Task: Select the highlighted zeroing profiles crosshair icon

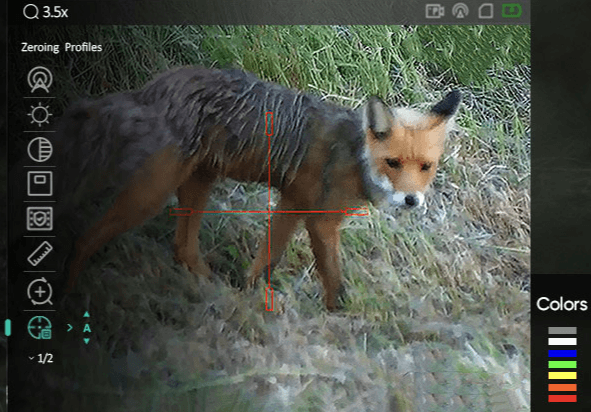Action: point(40,328)
